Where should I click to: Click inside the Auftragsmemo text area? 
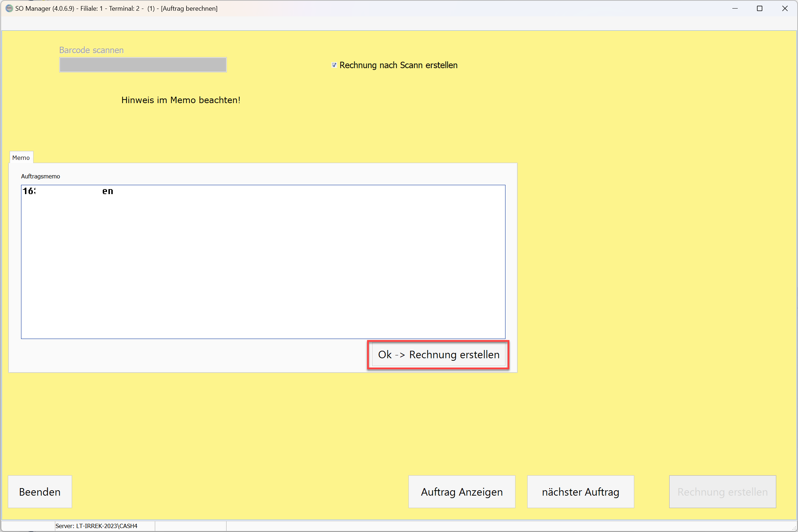(263, 262)
